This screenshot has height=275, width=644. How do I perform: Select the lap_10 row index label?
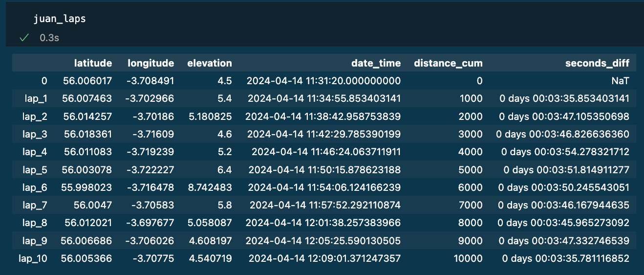(x=34, y=258)
